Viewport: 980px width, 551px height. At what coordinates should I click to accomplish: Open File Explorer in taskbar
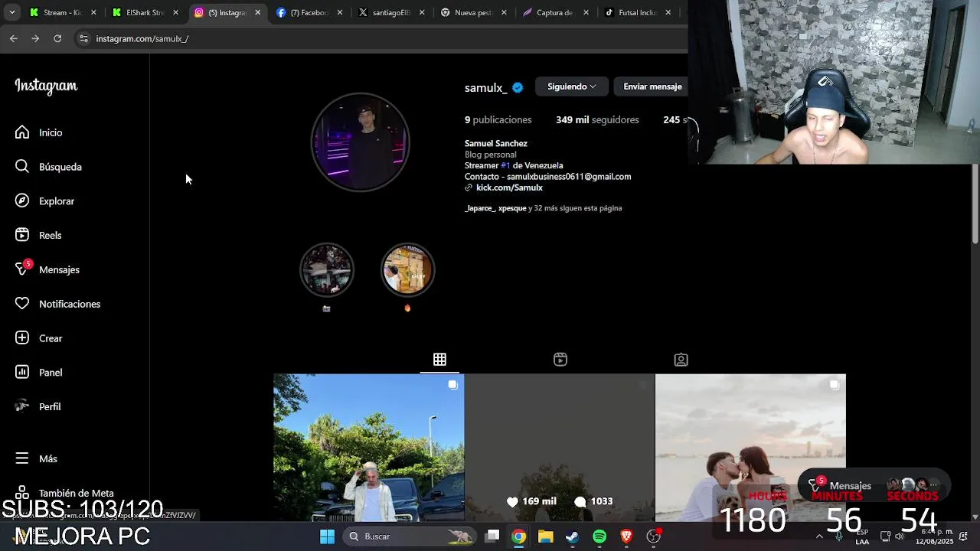click(545, 536)
